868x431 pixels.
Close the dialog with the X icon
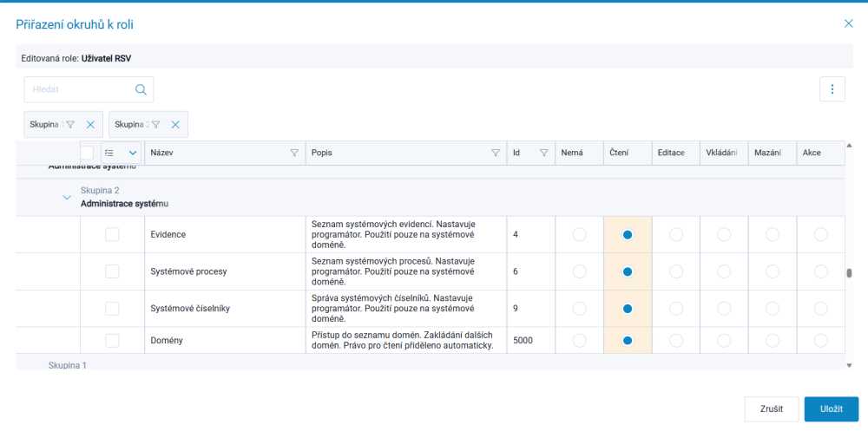(848, 23)
